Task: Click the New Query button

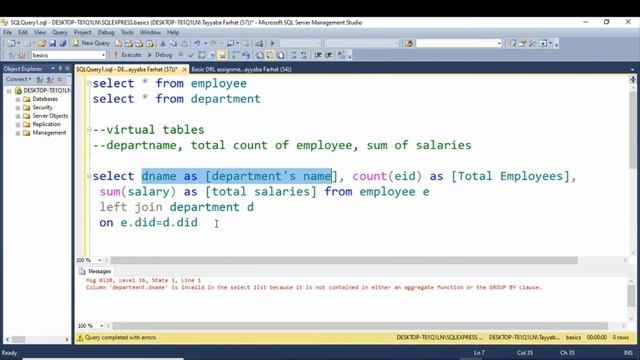Action: (91, 43)
